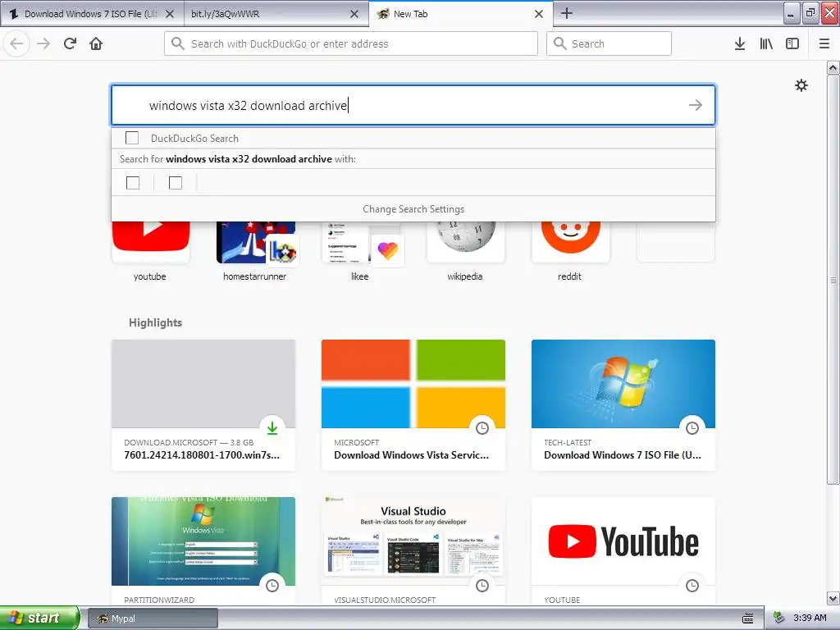
Task: Switch to Download Windows 7 ISO File tab
Action: click(92, 14)
